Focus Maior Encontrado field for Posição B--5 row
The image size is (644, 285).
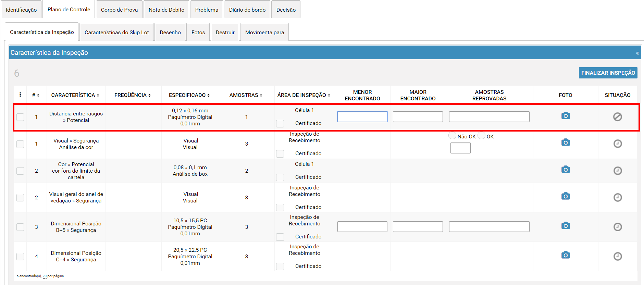pos(418,226)
